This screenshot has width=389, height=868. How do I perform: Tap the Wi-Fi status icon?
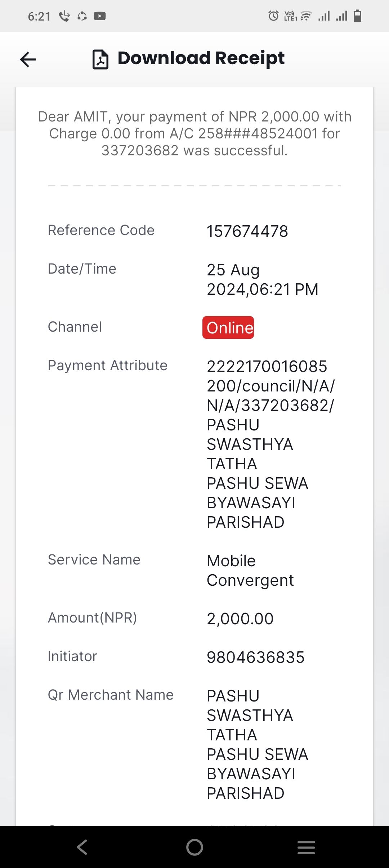306,16
